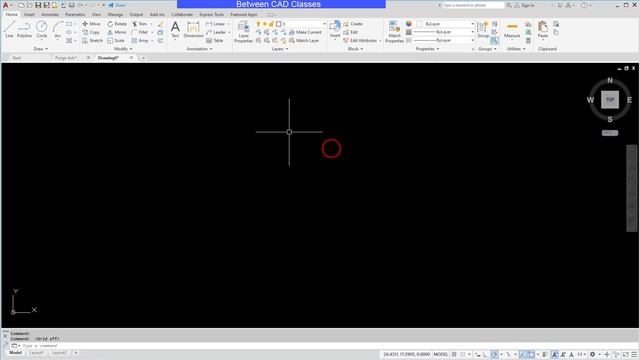Open the Measure utility

click(512, 29)
